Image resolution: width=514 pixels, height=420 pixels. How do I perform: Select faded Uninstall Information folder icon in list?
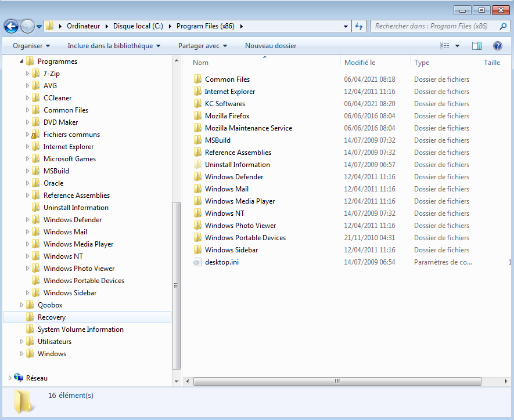197,164
